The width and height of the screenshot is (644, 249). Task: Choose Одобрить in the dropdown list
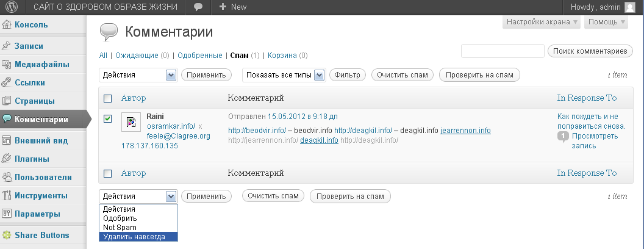click(x=138, y=218)
